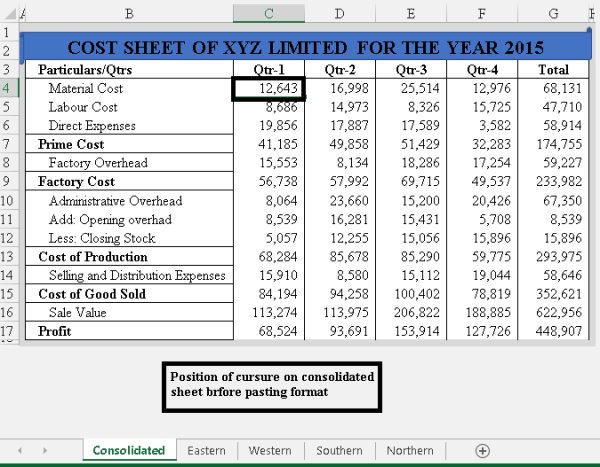600x467 pixels.
Task: Click the next sheet scroll arrow
Action: (x=45, y=451)
